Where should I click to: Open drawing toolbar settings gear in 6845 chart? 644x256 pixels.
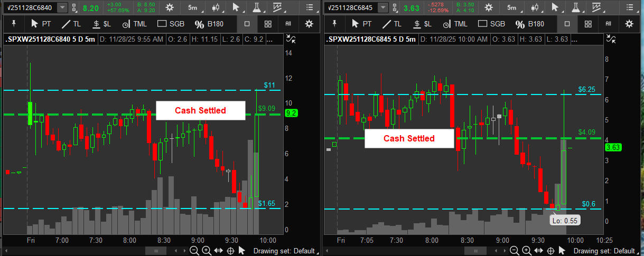pos(629,24)
